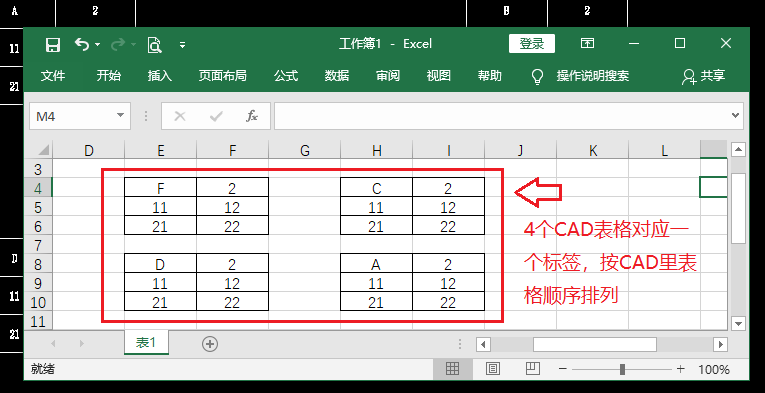This screenshot has height=393, width=765.
Task: Click the horizontal scrollbar right arrow
Action: click(x=720, y=344)
